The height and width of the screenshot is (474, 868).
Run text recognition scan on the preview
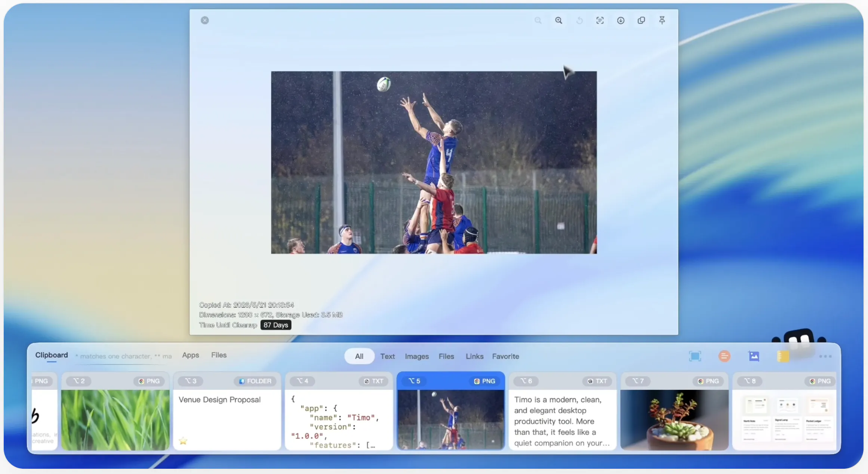(x=600, y=21)
